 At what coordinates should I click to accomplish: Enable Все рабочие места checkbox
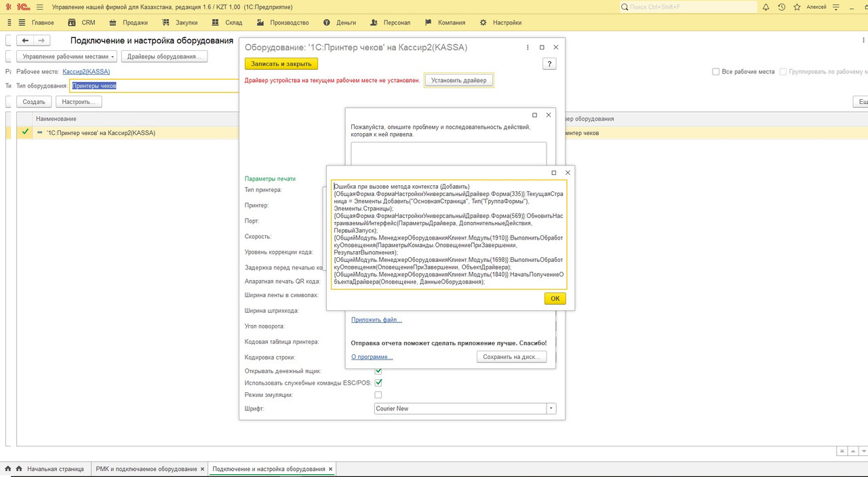pos(716,71)
